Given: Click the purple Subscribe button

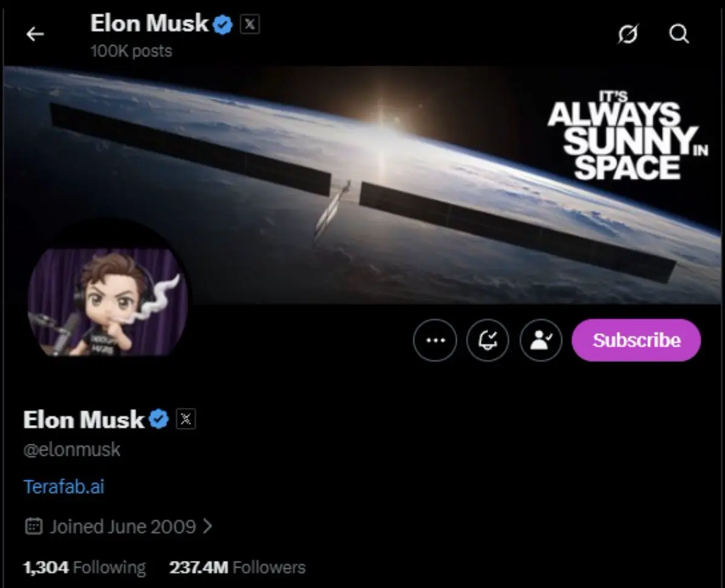Looking at the screenshot, I should [x=636, y=340].
